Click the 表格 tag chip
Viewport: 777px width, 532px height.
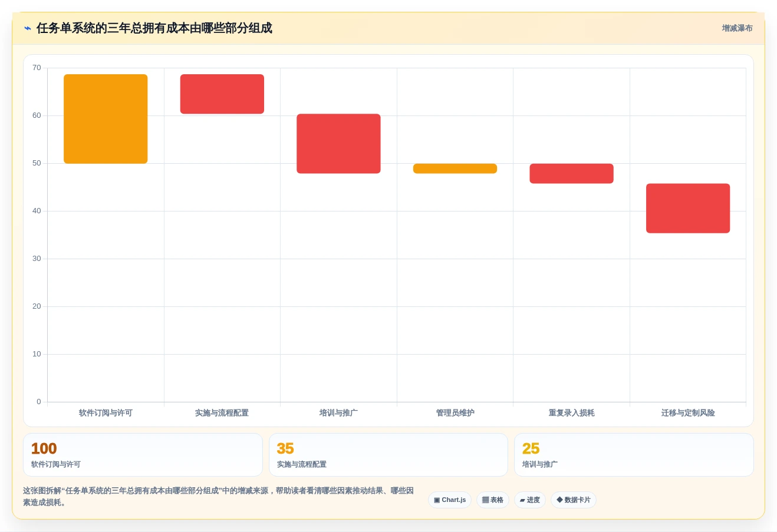(493, 500)
